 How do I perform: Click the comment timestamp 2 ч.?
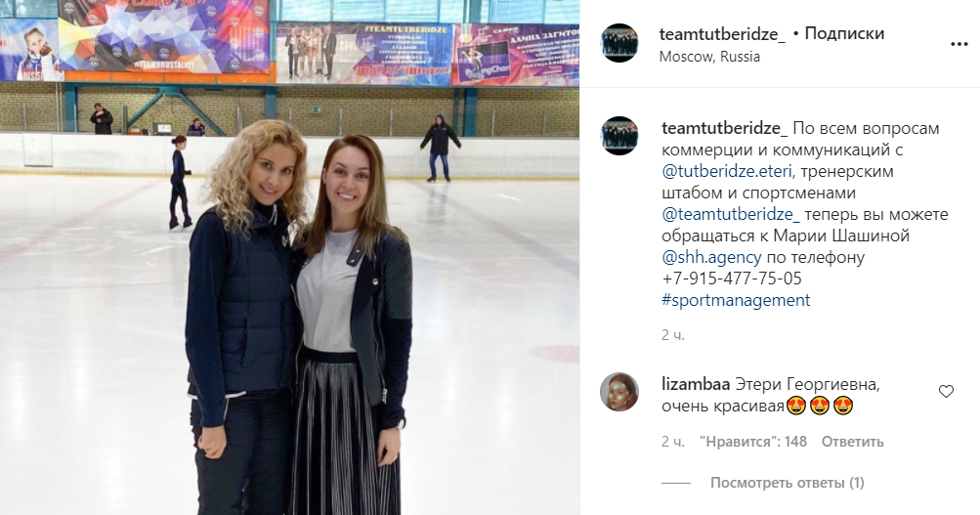pos(673,442)
